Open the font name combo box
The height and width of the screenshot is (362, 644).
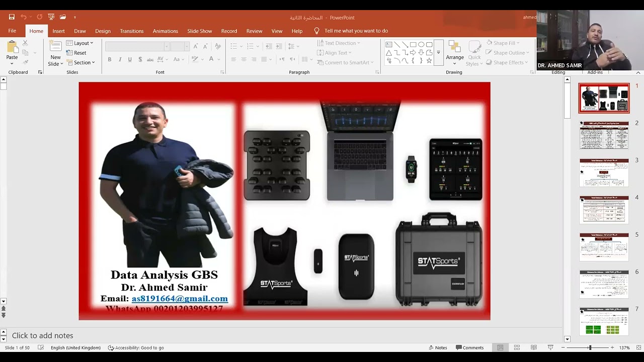137,46
